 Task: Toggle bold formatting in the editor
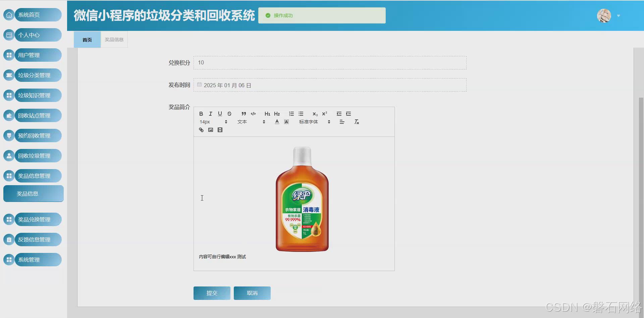[201, 114]
